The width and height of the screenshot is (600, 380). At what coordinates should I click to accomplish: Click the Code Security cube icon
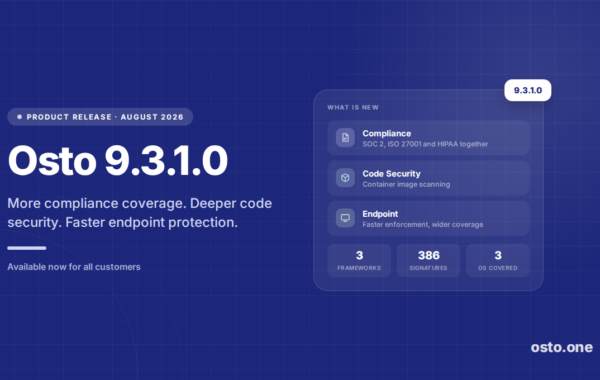345,178
